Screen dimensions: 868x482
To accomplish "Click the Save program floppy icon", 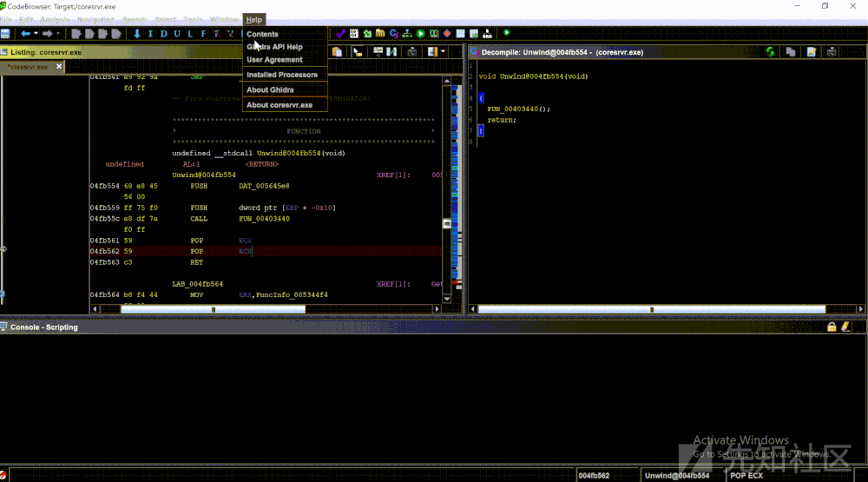I will pos(5,34).
